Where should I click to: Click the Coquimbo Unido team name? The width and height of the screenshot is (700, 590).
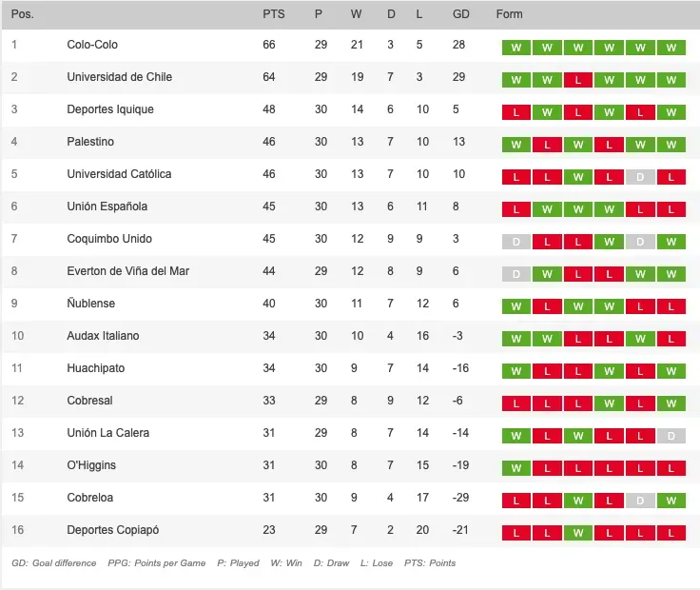point(109,239)
